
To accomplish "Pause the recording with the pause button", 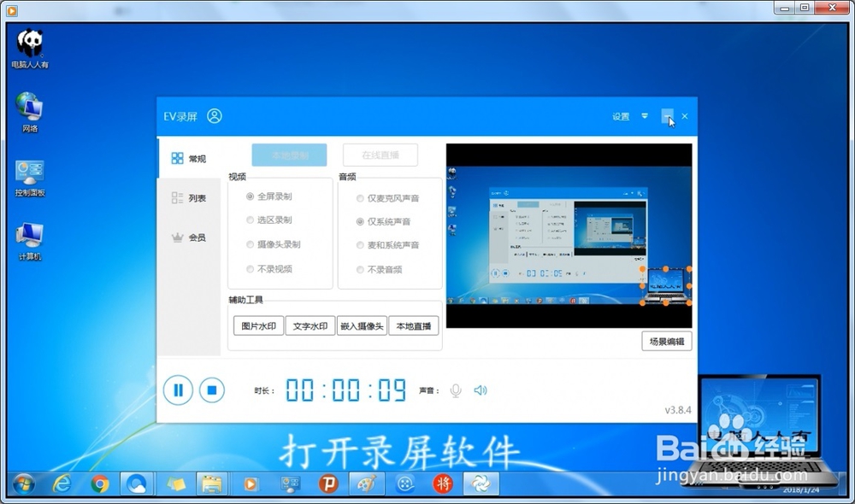I will pos(178,390).
